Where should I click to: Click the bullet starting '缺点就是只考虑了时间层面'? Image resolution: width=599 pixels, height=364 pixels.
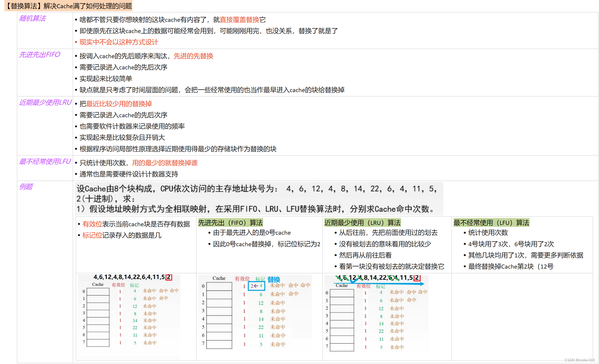212,90
